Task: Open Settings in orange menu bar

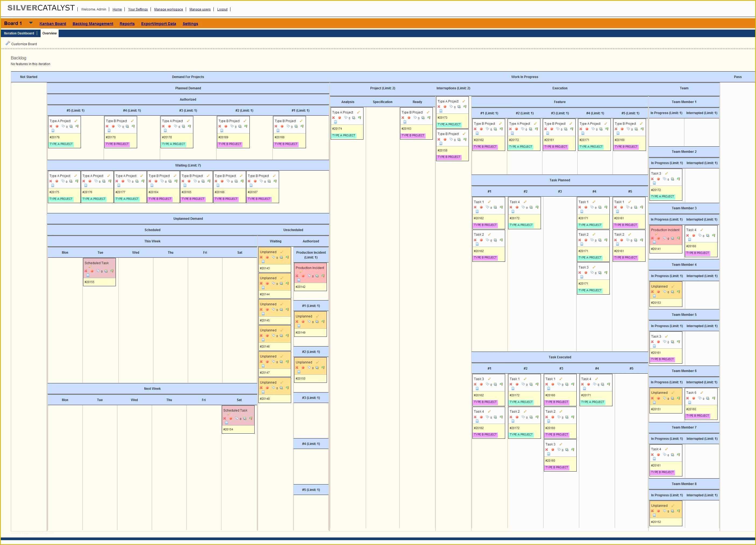Action: click(x=190, y=24)
